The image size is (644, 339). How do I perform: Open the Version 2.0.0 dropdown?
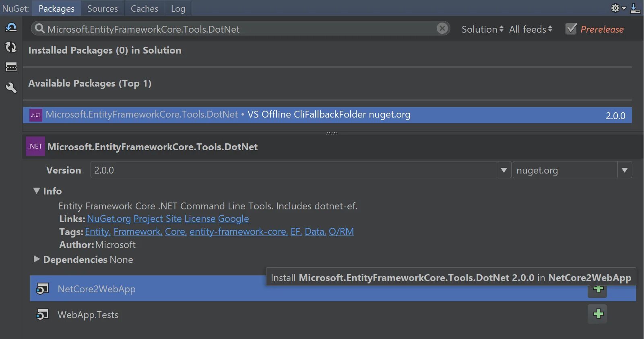(504, 170)
